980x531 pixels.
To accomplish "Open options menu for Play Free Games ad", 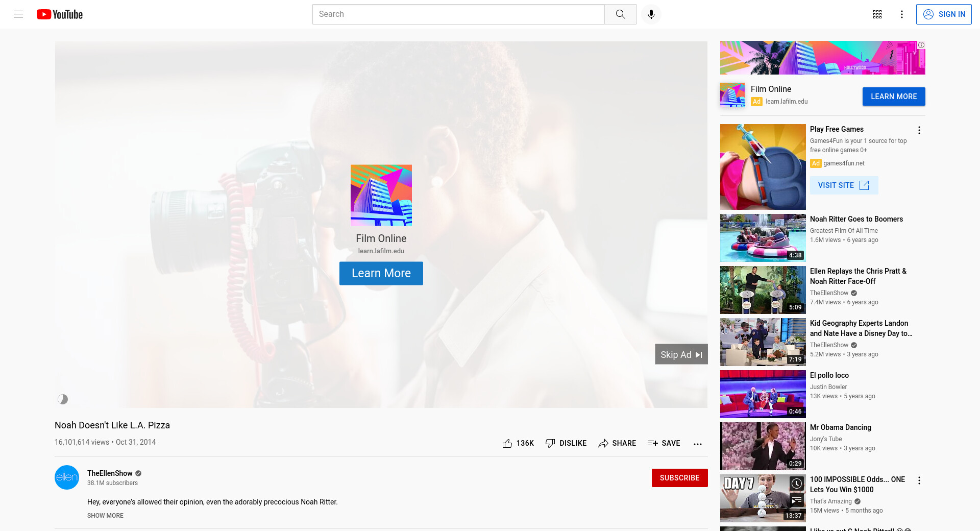I will pyautogui.click(x=919, y=130).
